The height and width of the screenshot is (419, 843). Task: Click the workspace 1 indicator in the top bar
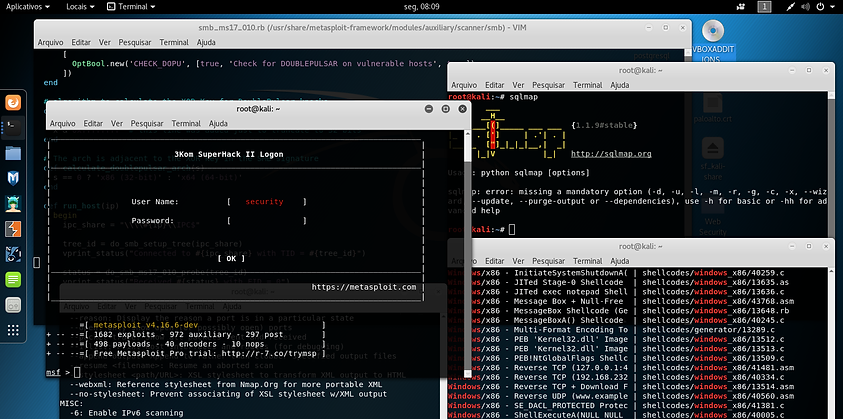765,6
